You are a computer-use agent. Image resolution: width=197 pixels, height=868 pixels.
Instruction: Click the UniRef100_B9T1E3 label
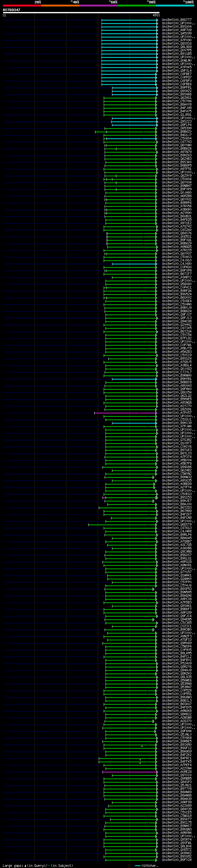pyautogui.click(x=176, y=450)
